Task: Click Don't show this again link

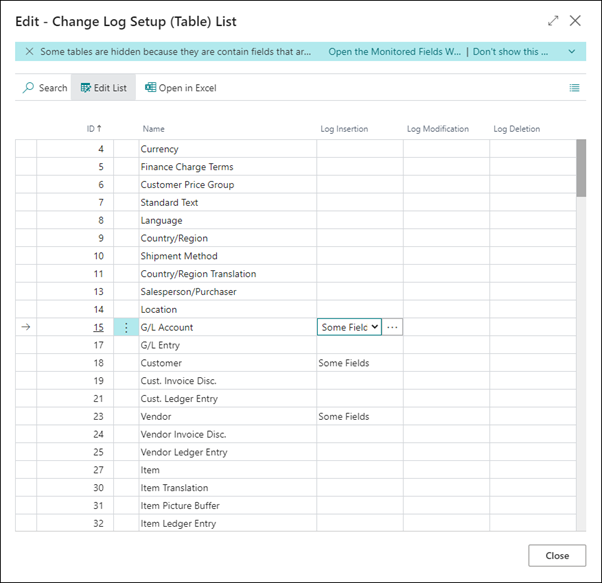Action: click(x=510, y=51)
